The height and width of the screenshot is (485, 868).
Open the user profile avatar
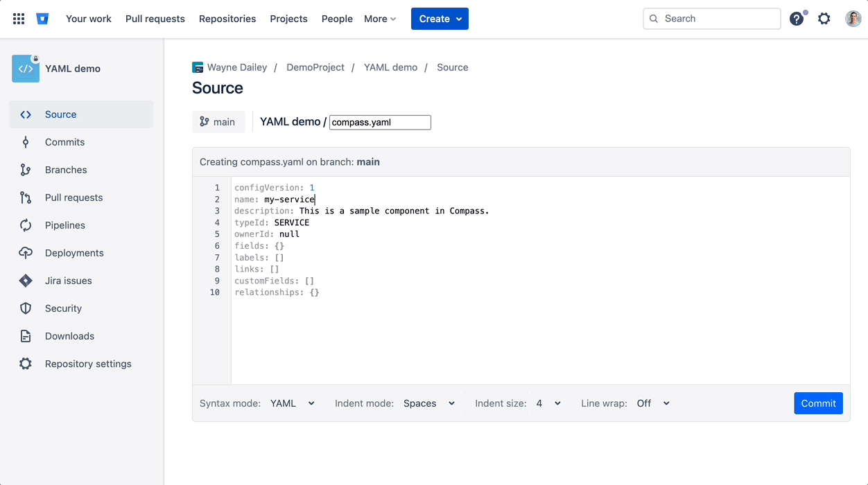tap(853, 19)
